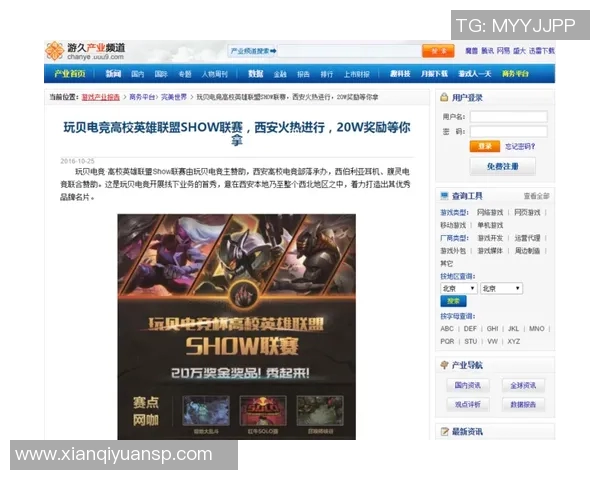This screenshot has width=600, height=480.
Task: Click the JKL letter query link
Action: 514,329
